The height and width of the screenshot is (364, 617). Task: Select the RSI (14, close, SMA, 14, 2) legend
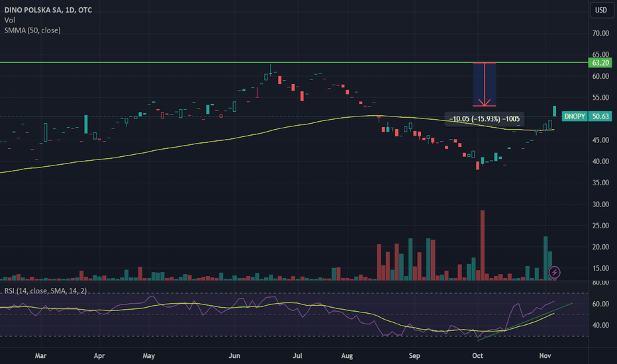(x=45, y=291)
